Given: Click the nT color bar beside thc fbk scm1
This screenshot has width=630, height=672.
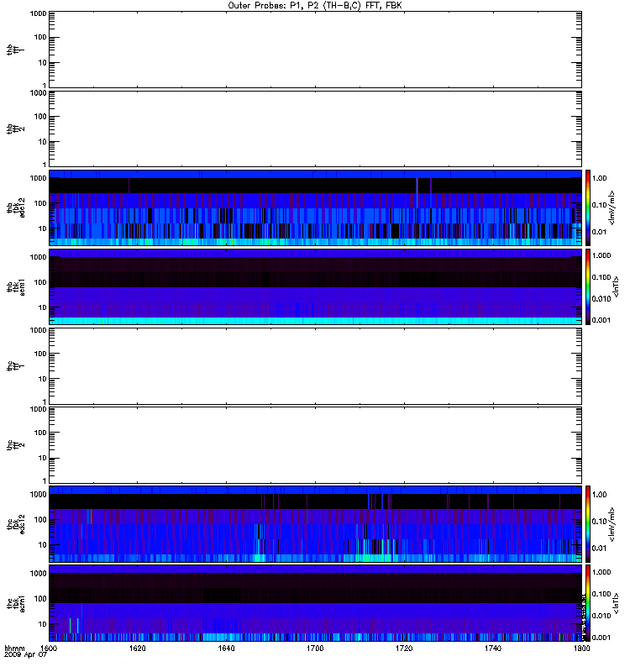Looking at the screenshot, I should [x=588, y=603].
